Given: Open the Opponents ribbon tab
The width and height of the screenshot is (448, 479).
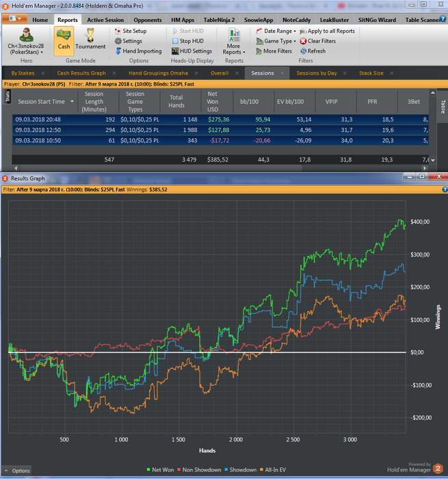Looking at the screenshot, I should (148, 20).
